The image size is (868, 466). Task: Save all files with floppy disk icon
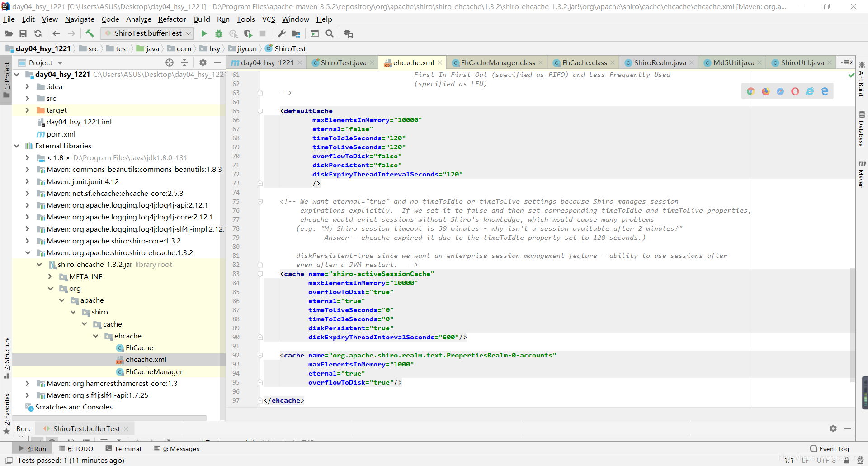click(23, 33)
